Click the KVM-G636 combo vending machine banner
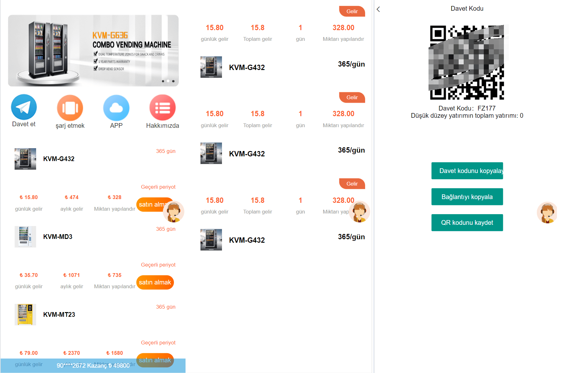 pyautogui.click(x=93, y=51)
